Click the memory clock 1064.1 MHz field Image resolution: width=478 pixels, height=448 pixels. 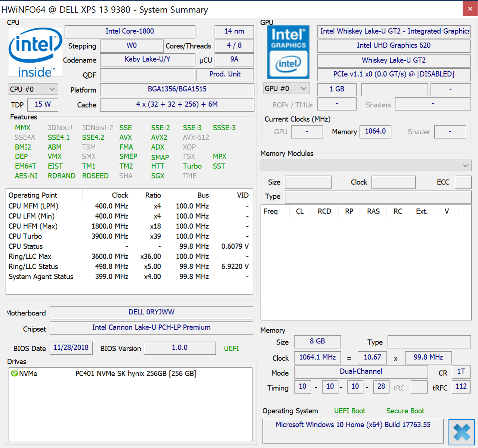point(317,358)
